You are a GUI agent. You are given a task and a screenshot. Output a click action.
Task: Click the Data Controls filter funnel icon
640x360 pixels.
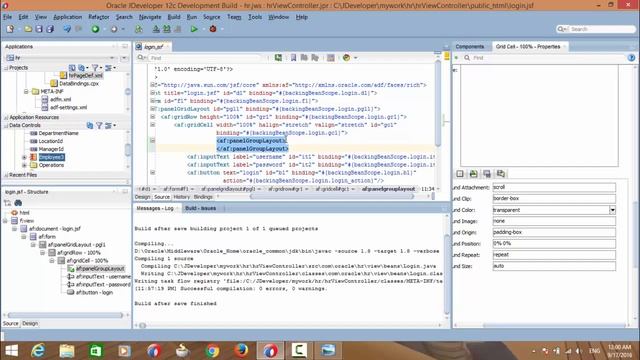click(x=99, y=125)
